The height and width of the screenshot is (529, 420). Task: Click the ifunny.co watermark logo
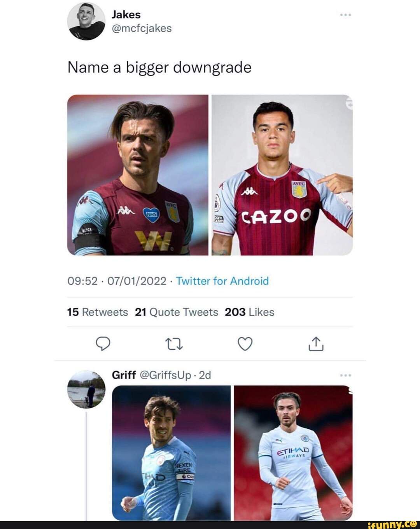(392, 524)
